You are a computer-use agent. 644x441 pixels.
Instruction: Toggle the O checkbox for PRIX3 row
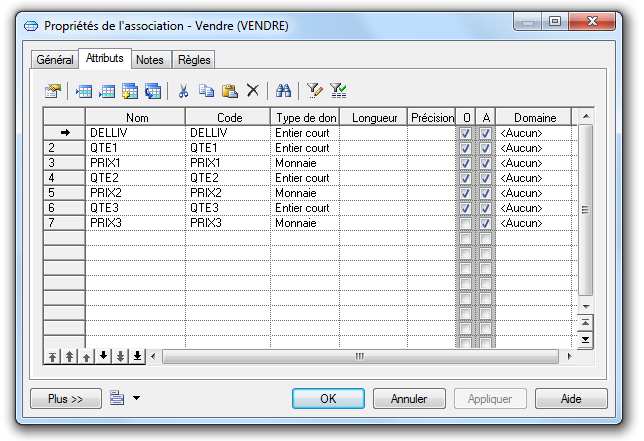(465, 223)
